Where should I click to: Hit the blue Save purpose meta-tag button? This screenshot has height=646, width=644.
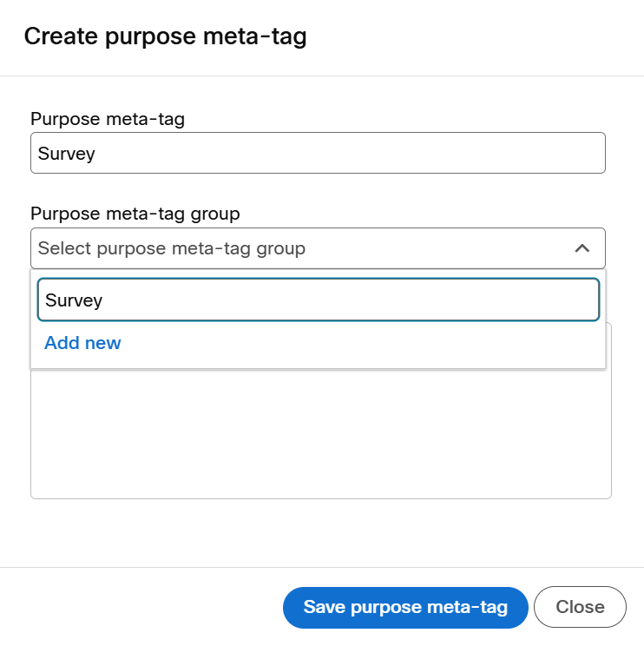(x=405, y=607)
